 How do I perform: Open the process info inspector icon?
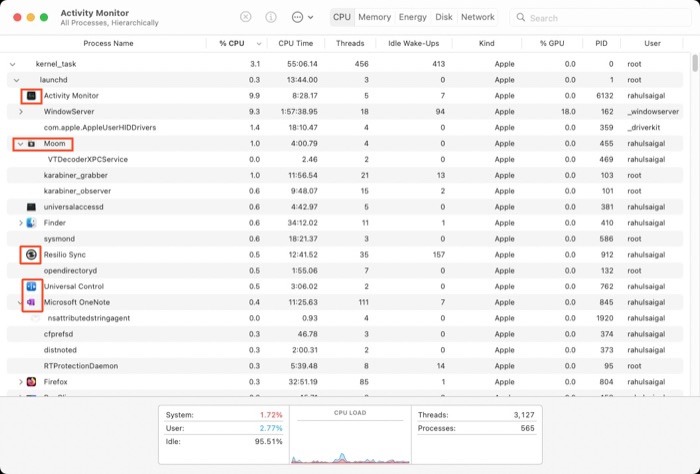(x=271, y=17)
